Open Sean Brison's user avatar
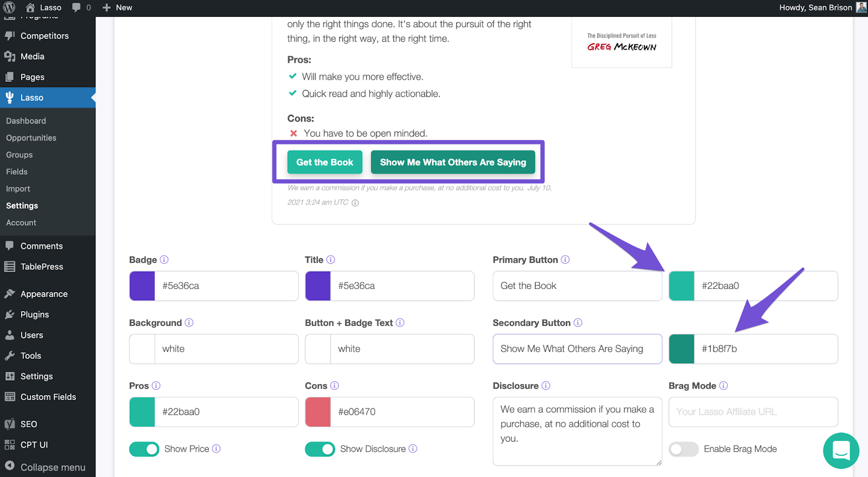868x477 pixels. (861, 8)
